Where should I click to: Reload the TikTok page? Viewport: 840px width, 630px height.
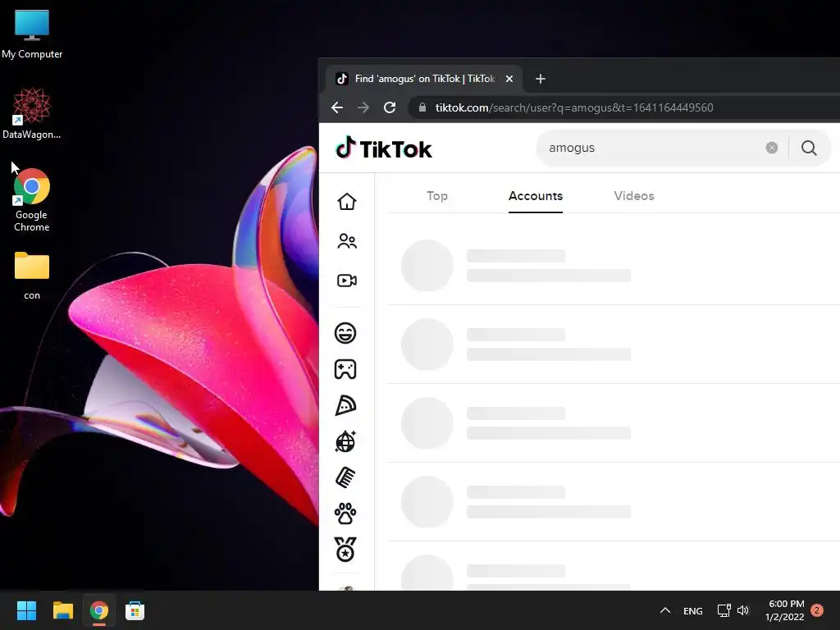[390, 107]
